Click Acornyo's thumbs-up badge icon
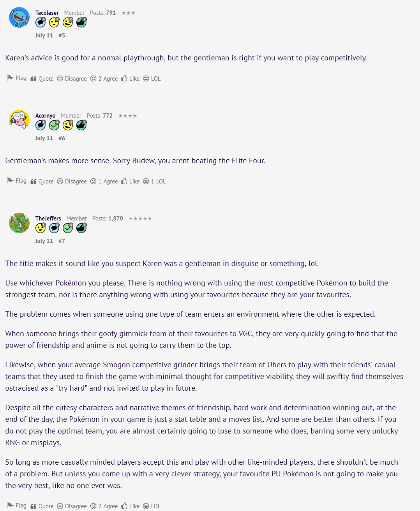420x511 pixels. click(81, 125)
